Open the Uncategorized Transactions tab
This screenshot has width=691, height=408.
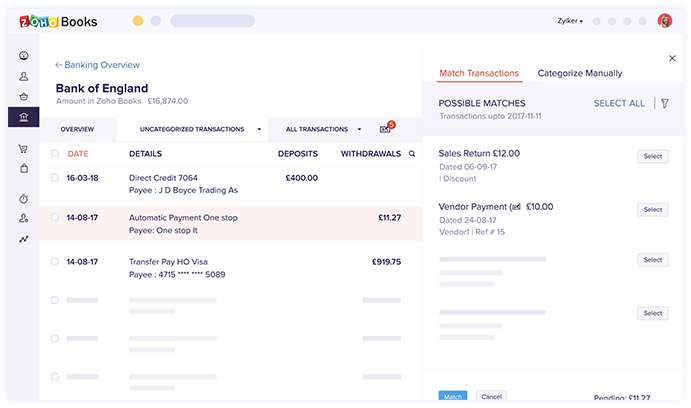tap(192, 129)
